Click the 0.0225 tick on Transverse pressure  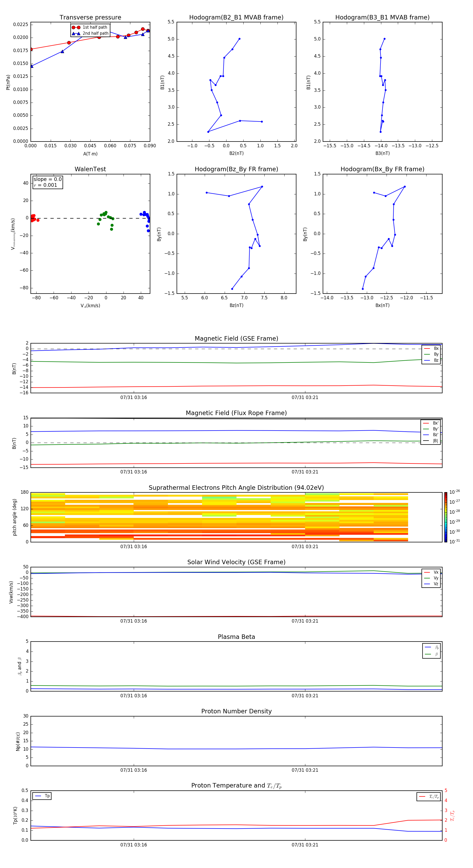20,25
